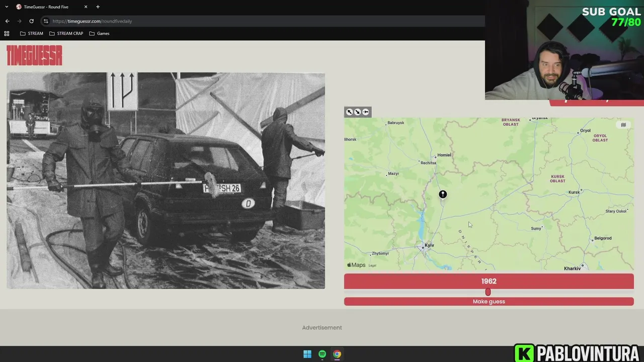The image size is (644, 362).
Task: Close the TimeGuessr - Round Five tab
Action: pos(86,7)
